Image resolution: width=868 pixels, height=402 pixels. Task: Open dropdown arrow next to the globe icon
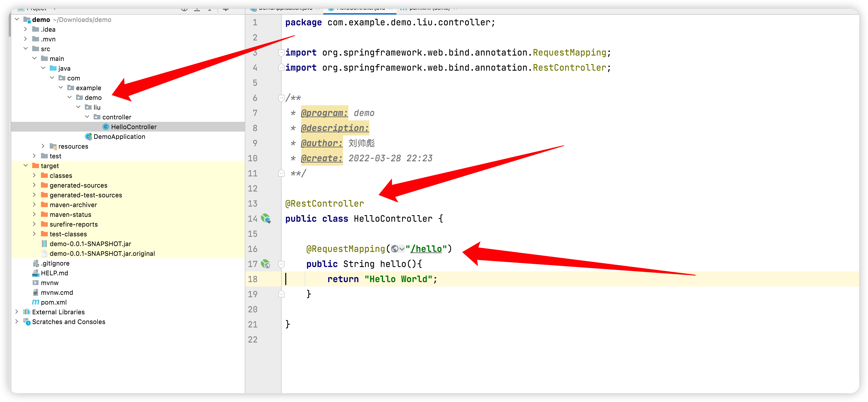(x=402, y=249)
